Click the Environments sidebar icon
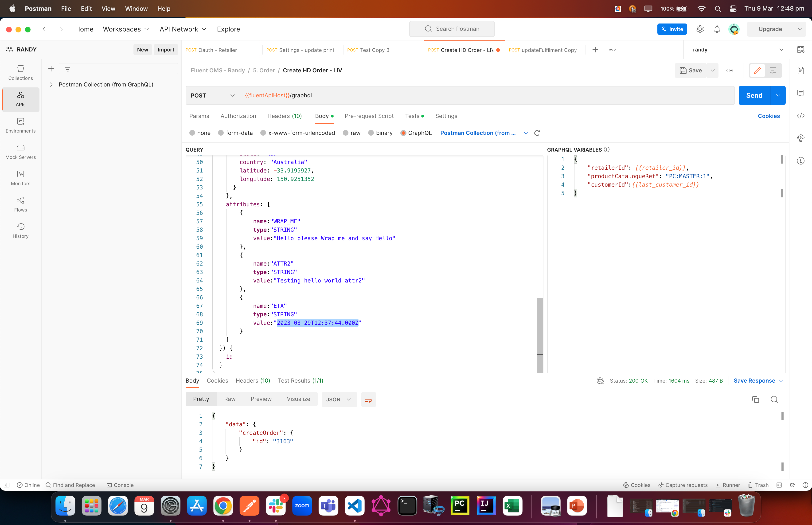812x525 pixels. pyautogui.click(x=21, y=125)
